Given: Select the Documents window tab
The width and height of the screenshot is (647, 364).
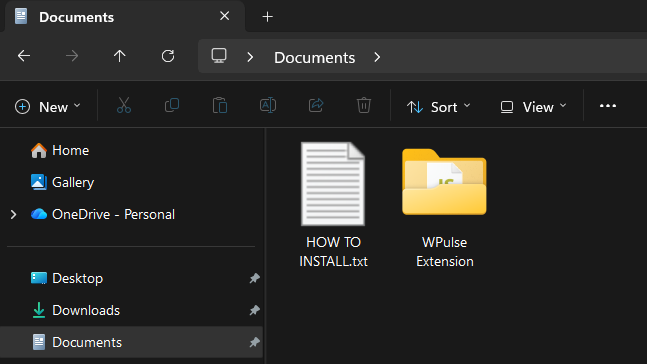Looking at the screenshot, I should click(x=124, y=17).
